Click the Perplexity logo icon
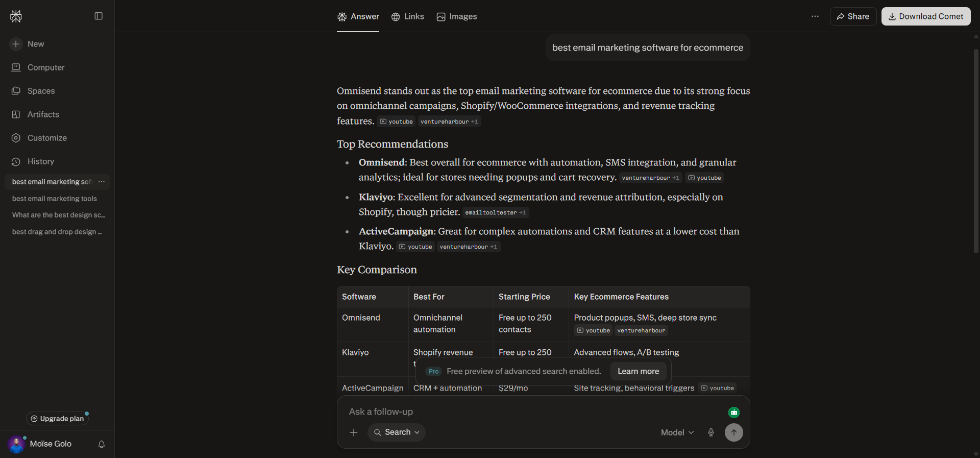Viewport: 980px width, 458px height. [x=16, y=16]
